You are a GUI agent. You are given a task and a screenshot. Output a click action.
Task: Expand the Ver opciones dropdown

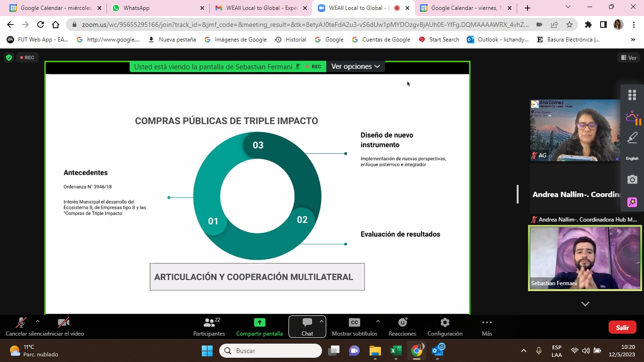355,66
